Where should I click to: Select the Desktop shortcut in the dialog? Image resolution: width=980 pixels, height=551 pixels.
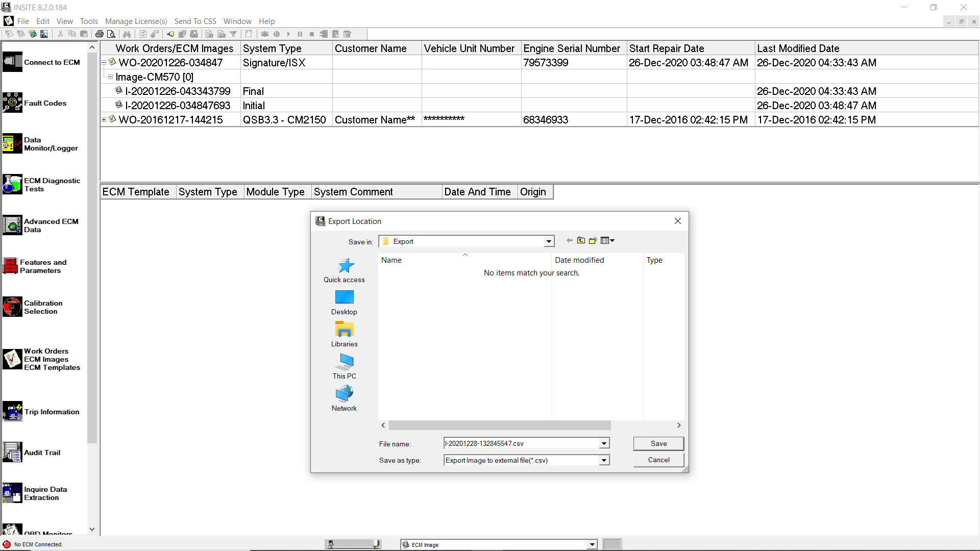click(344, 303)
